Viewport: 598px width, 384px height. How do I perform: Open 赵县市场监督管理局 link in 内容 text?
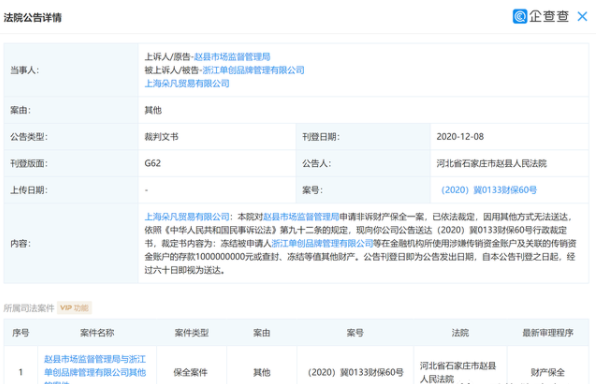(301, 217)
